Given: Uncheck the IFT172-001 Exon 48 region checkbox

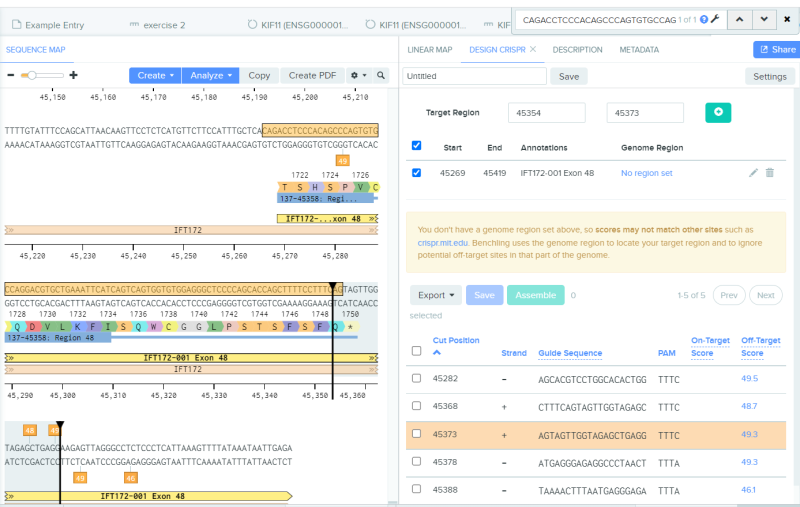Looking at the screenshot, I should pyautogui.click(x=416, y=172).
